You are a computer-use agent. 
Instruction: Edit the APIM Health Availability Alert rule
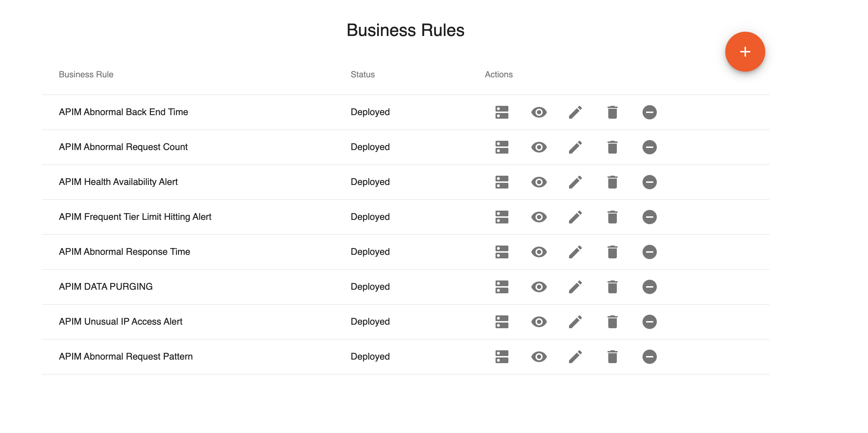575,182
